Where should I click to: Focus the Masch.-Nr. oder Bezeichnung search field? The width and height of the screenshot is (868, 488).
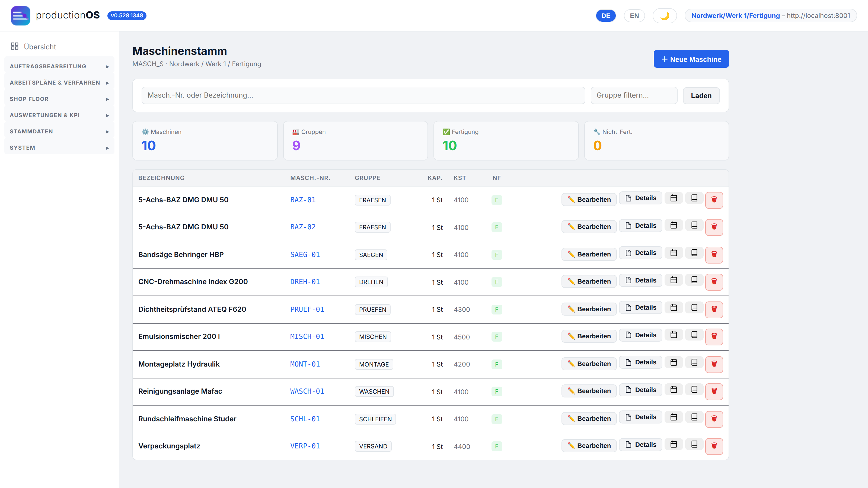pyautogui.click(x=363, y=95)
